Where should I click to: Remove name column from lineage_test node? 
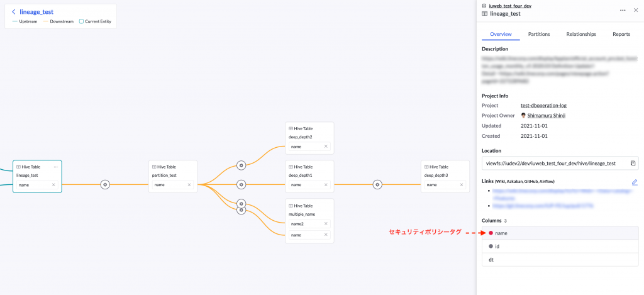[x=53, y=185]
